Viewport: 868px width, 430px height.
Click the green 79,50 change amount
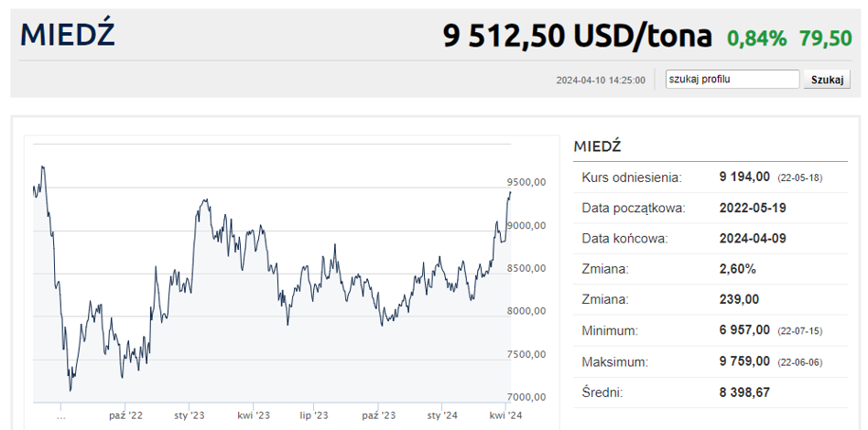coord(825,38)
